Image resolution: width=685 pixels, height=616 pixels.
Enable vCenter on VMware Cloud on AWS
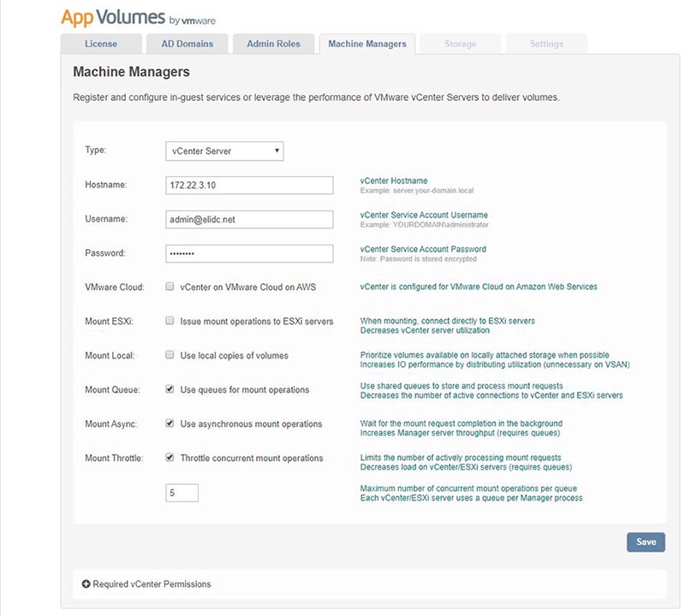click(170, 287)
